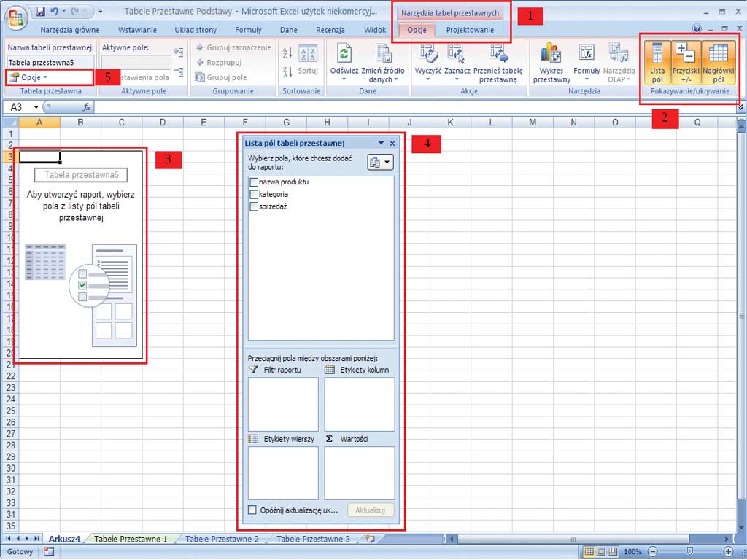Toggle the Lista pól button
This screenshot has height=560, width=747.
(657, 62)
